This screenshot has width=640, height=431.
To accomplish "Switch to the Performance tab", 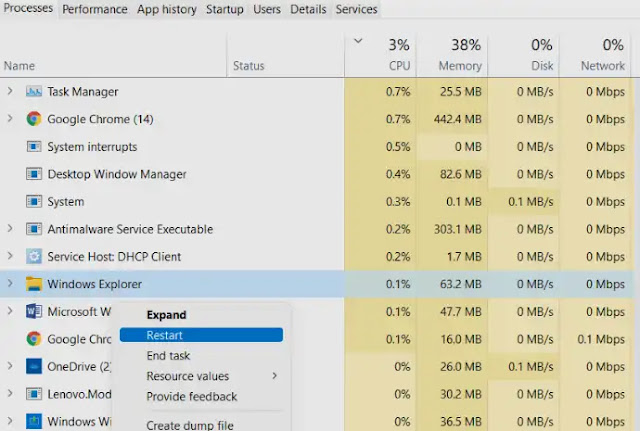I will pyautogui.click(x=95, y=9).
